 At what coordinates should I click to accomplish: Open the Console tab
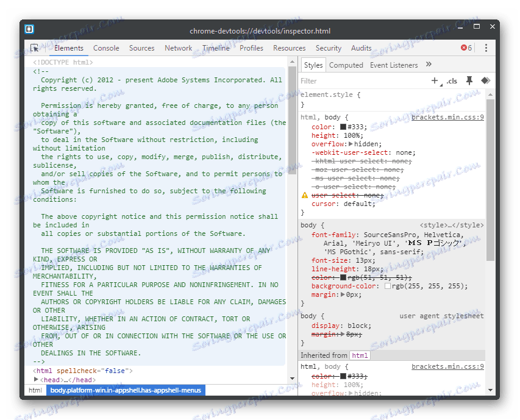pos(106,48)
